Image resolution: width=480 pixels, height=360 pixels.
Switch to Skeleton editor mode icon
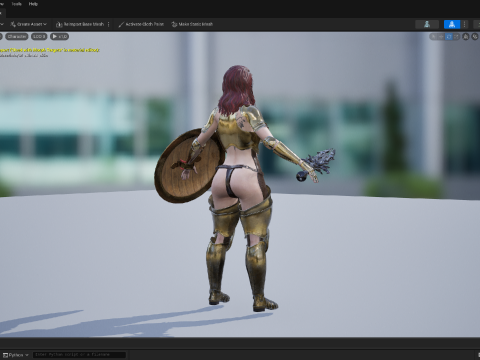pos(427,24)
